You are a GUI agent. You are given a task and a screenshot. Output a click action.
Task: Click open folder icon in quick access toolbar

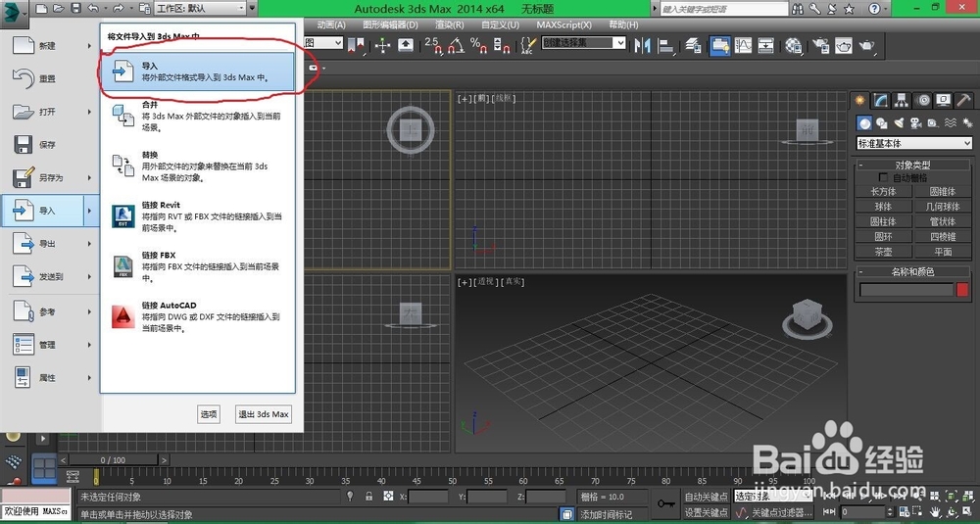(x=58, y=8)
